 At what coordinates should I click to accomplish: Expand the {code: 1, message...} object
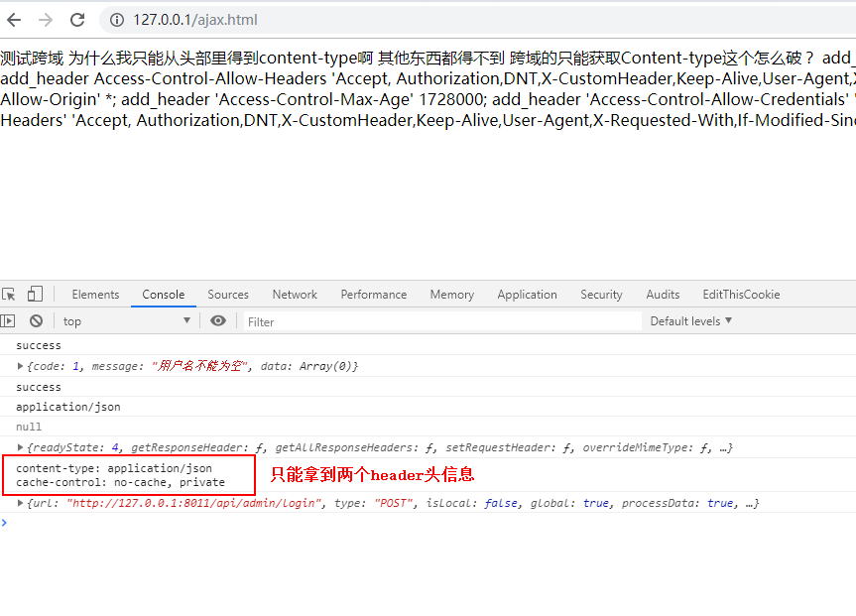point(21,366)
